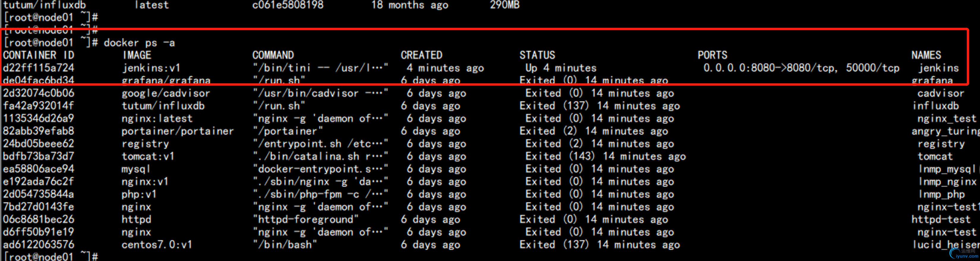
Task: Select container ID 1135346d26a9
Action: (x=38, y=118)
